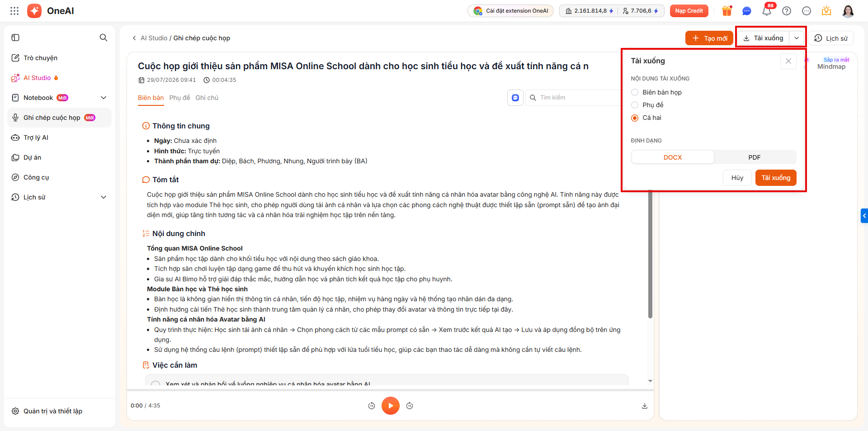This screenshot has width=868, height=431.
Task: Click the Việc cần làm heading
Action: pyautogui.click(x=175, y=365)
